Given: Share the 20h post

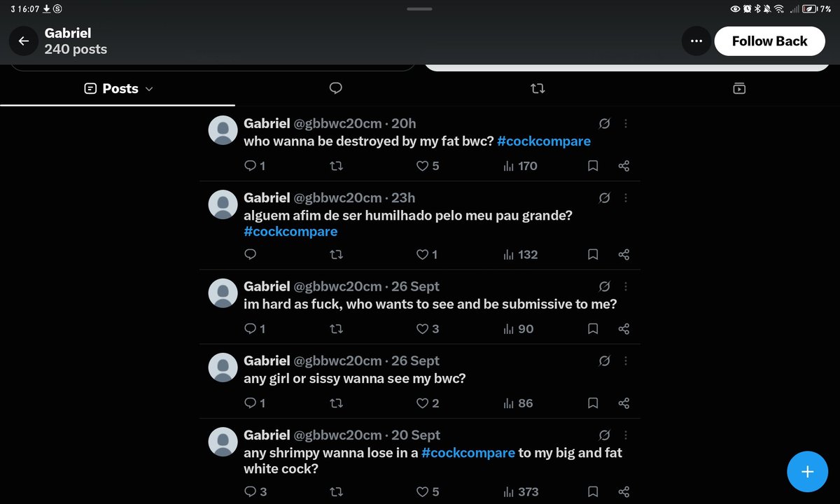Looking at the screenshot, I should click(624, 166).
